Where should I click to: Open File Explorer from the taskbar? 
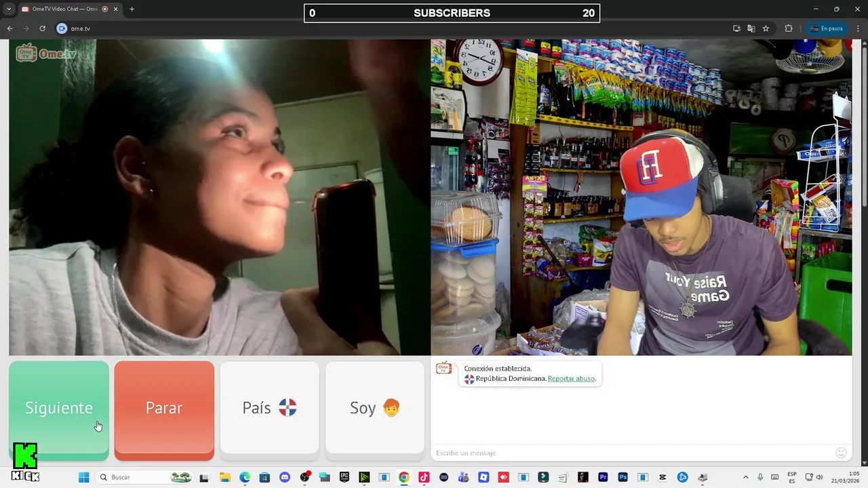pos(224,477)
